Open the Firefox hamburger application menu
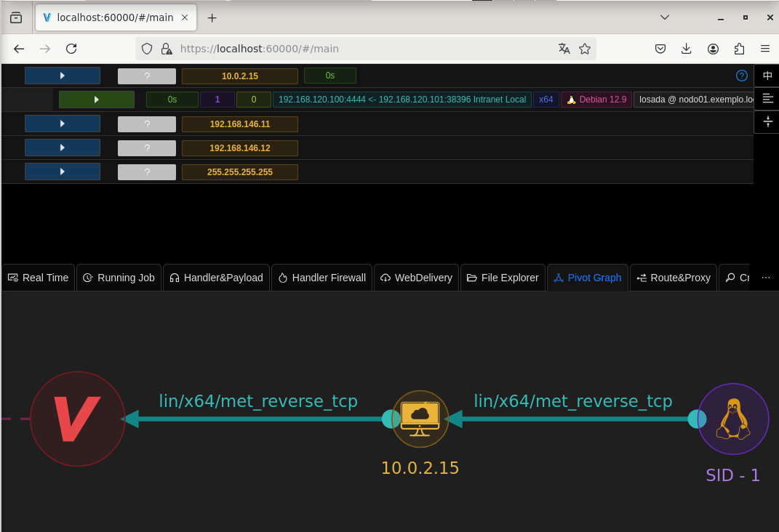Viewport: 779px width, 532px height. [x=765, y=49]
